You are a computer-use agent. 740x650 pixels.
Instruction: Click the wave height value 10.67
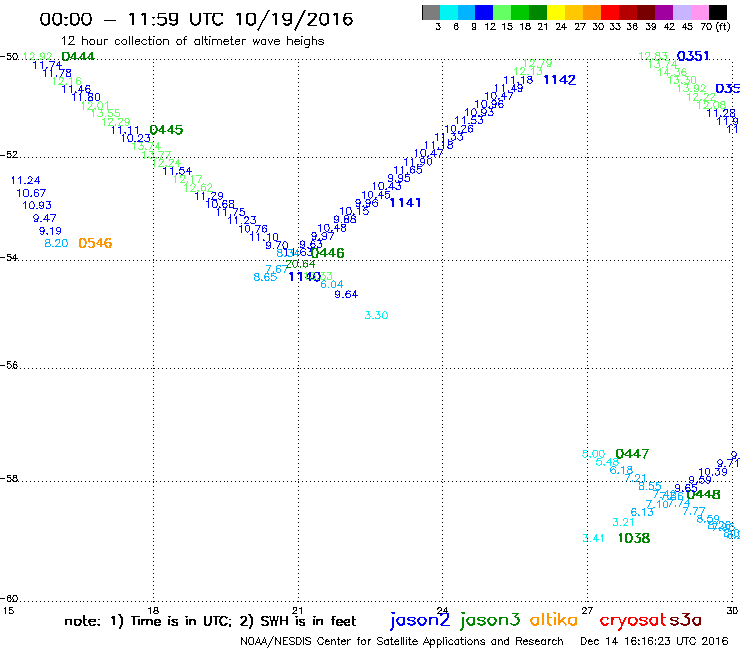31,193
